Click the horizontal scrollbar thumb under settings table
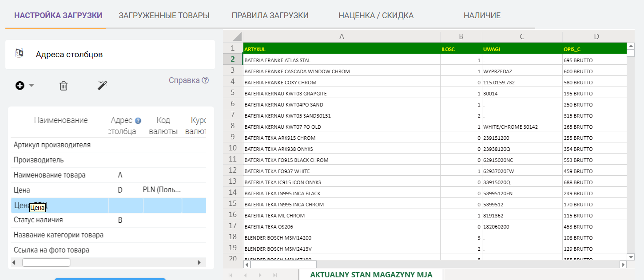Viewport: 644px width, 280px height. pyautogui.click(x=46, y=263)
